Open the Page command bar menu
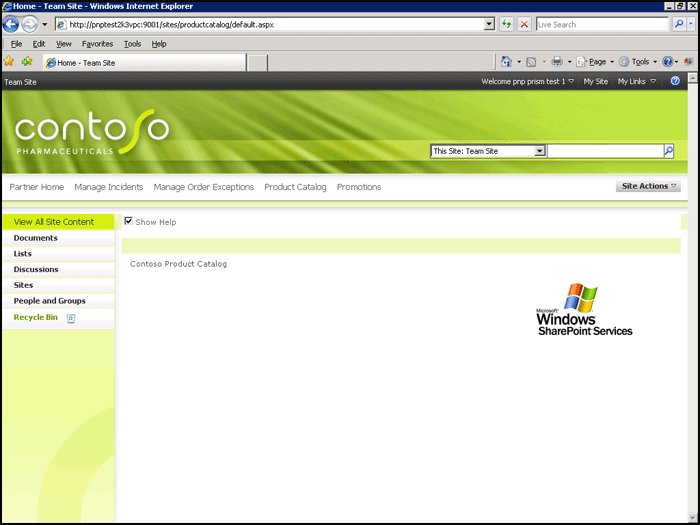The width and height of the screenshot is (700, 525). click(x=595, y=62)
